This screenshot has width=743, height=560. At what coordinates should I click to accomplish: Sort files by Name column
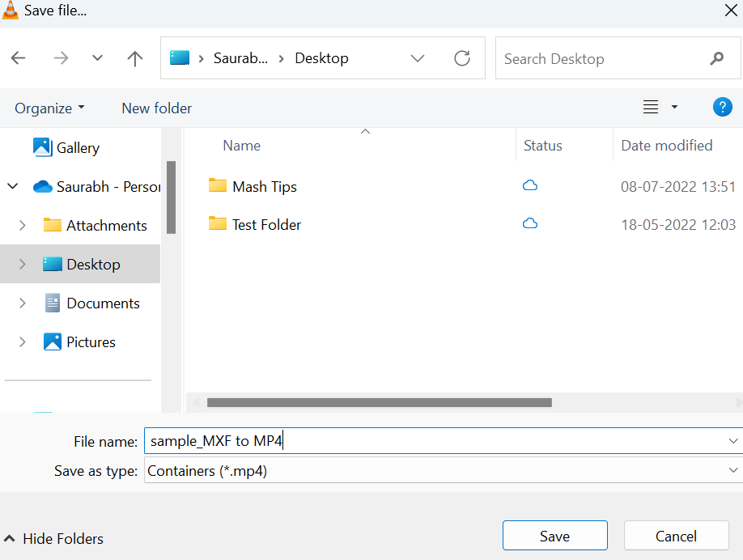[x=242, y=146]
